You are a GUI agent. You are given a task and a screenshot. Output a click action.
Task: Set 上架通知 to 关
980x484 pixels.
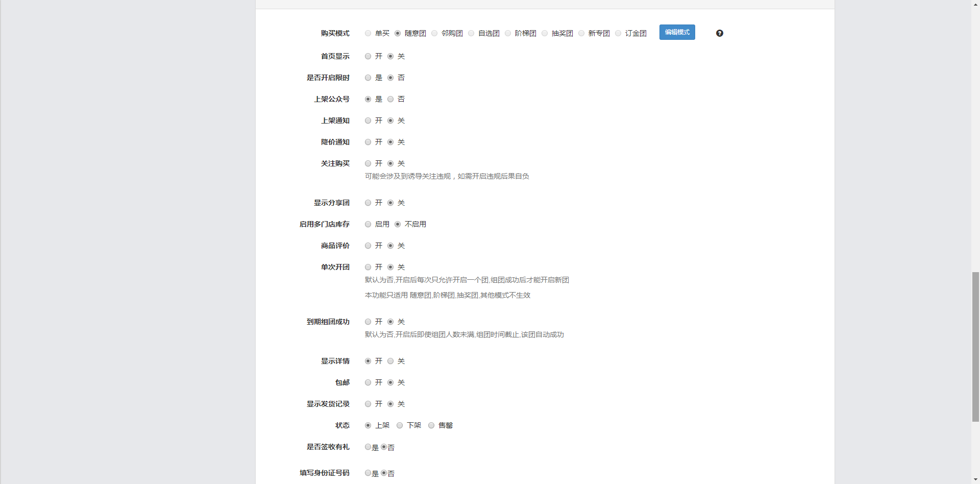(390, 120)
